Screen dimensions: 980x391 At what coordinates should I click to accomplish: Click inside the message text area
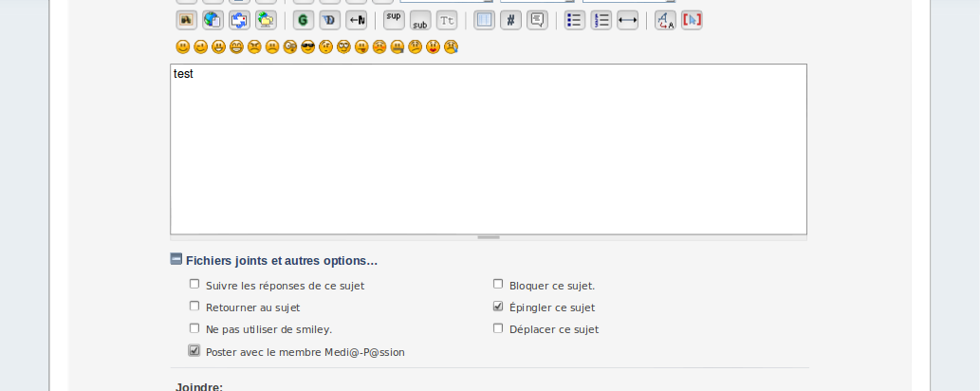click(x=489, y=152)
